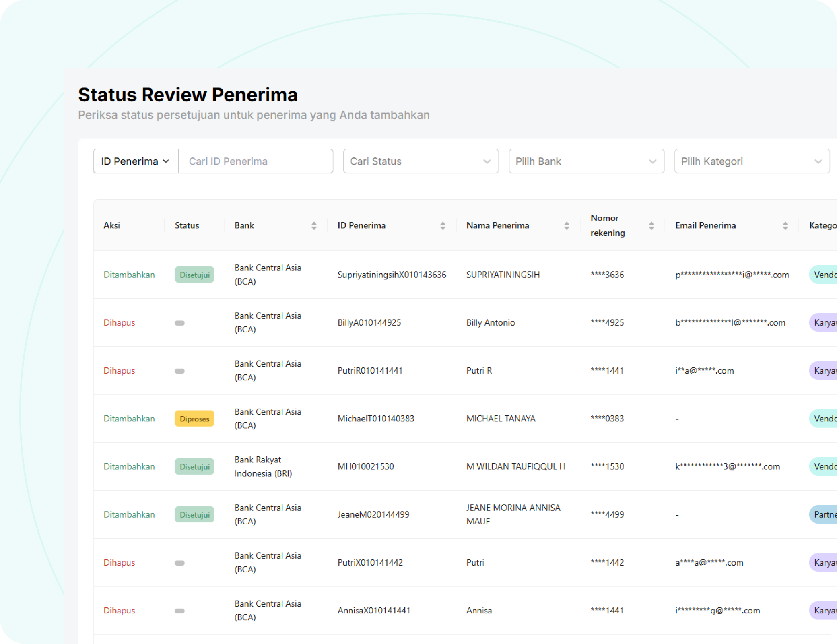
Task: Click Diproses badge for Michael Tanaya
Action: [194, 419]
